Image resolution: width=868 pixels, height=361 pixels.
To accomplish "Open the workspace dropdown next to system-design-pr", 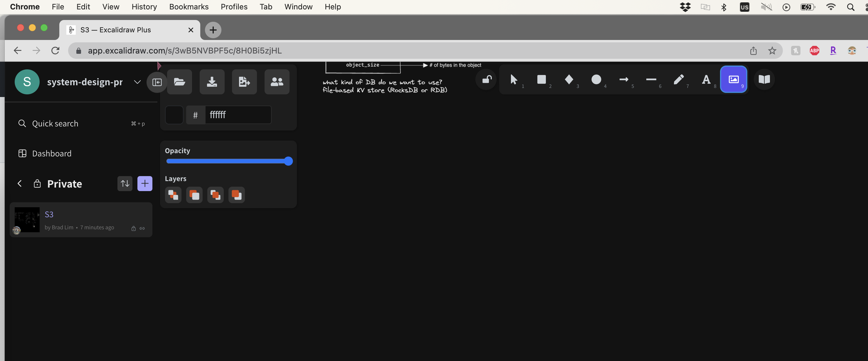I will (x=137, y=82).
